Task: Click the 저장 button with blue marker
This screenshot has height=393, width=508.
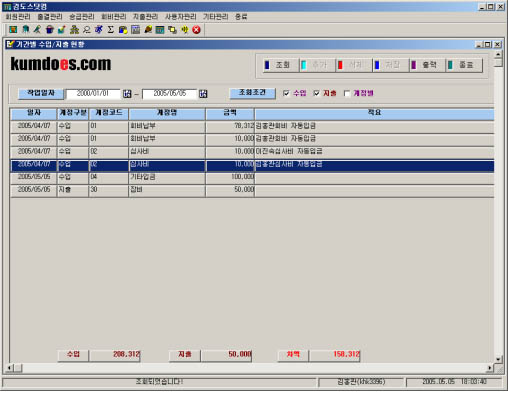Action: tap(390, 65)
